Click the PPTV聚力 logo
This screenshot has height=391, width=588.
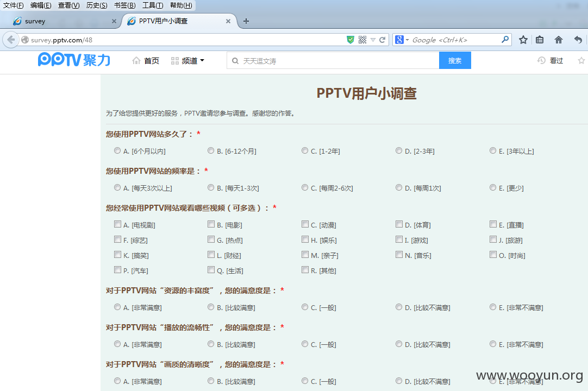[x=74, y=60]
